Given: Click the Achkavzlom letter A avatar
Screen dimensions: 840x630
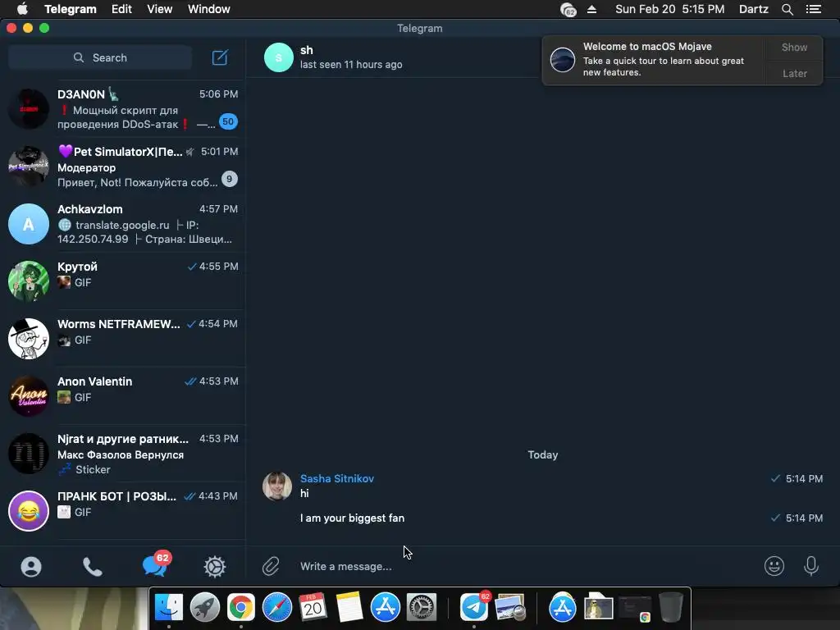Looking at the screenshot, I should [29, 224].
